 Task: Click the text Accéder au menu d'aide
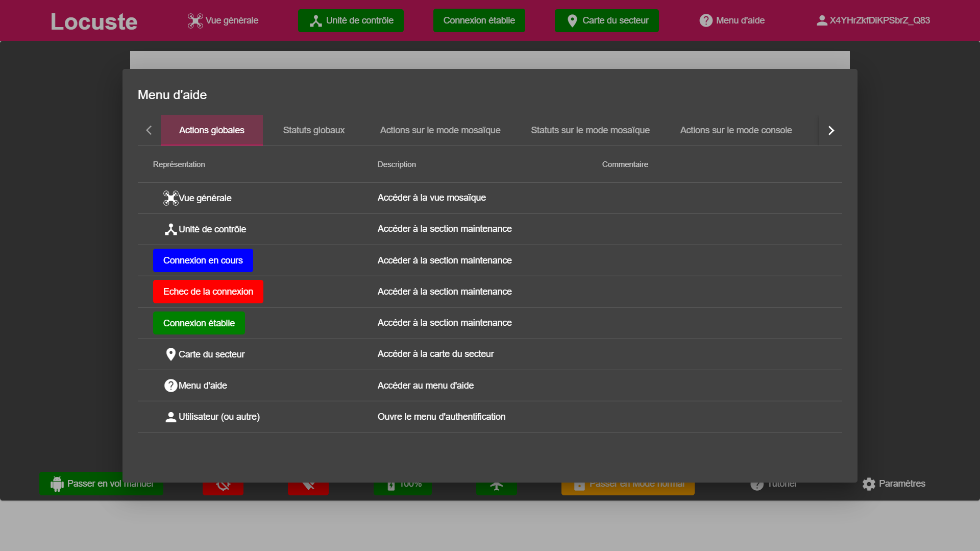pos(426,386)
